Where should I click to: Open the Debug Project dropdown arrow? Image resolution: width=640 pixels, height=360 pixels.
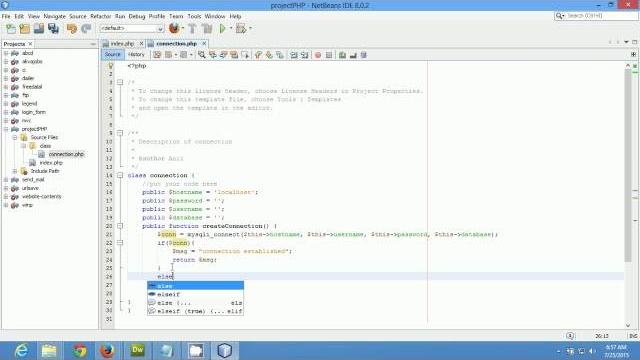coord(250,29)
